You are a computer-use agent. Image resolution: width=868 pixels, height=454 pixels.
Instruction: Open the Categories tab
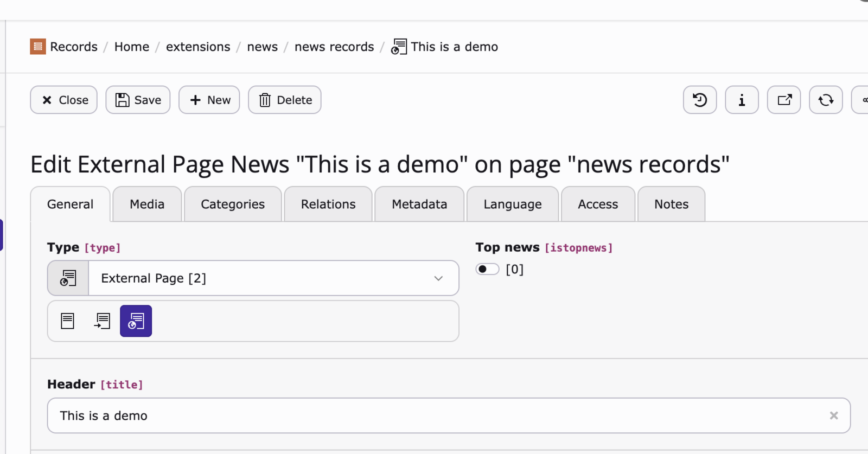point(233,204)
